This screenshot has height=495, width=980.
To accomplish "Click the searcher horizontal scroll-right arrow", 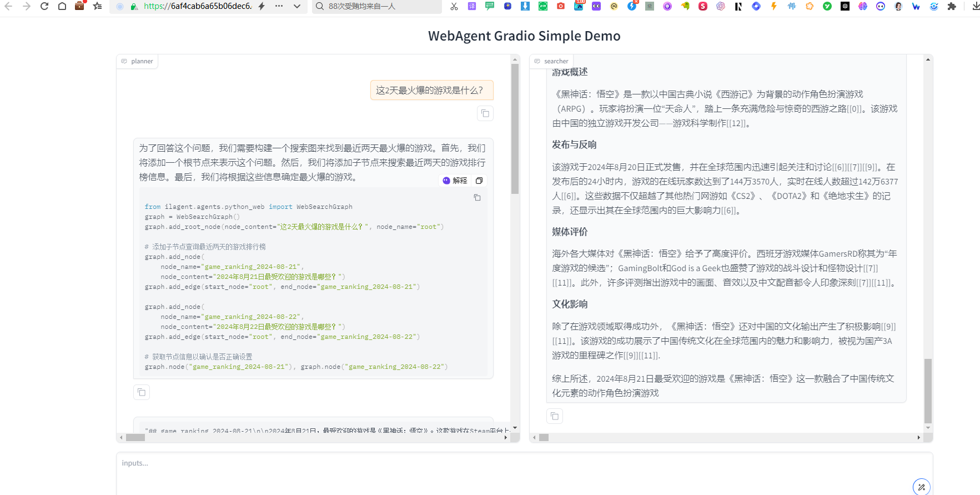I will tap(918, 437).
